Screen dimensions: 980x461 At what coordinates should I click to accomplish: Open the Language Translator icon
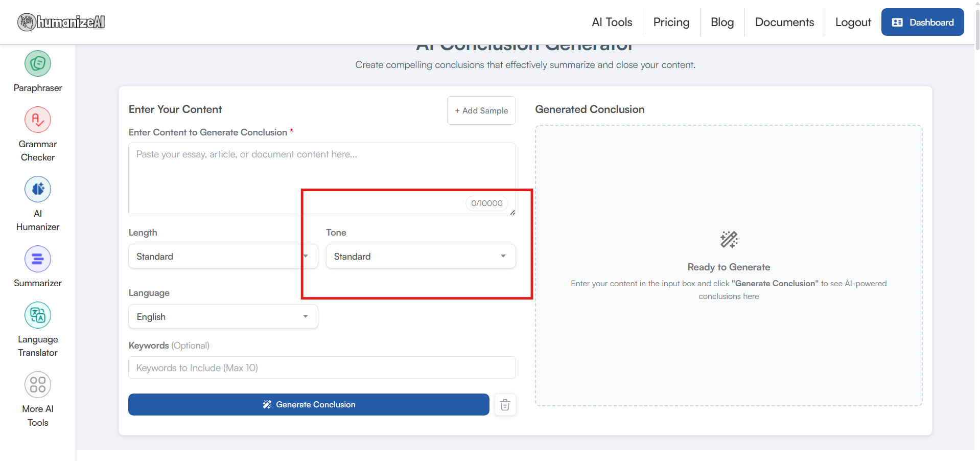point(38,315)
